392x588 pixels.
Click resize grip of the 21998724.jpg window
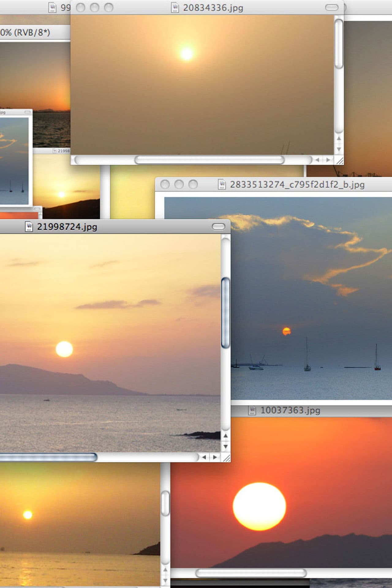click(x=226, y=458)
